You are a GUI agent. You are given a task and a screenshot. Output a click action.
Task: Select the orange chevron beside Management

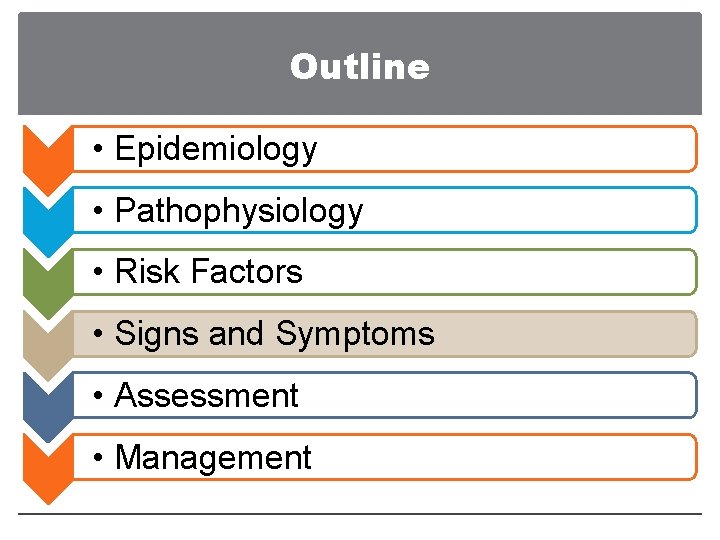45,465
